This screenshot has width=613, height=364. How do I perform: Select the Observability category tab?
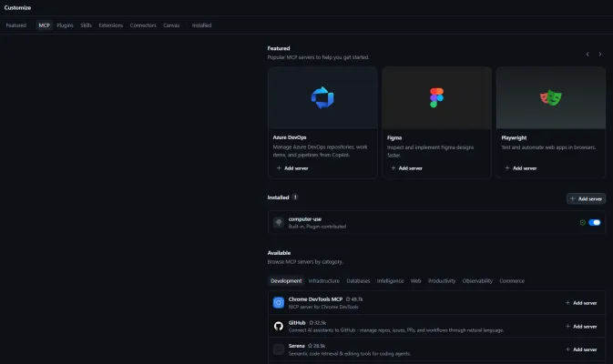(x=477, y=281)
